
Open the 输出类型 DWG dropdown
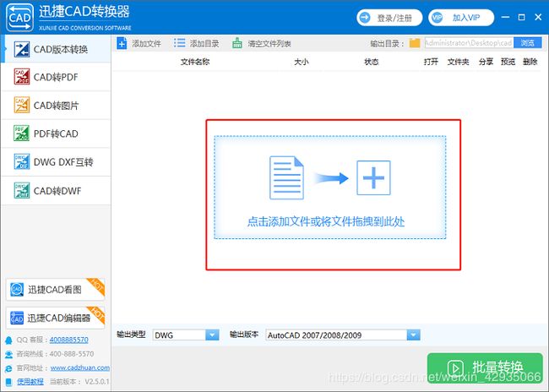[x=186, y=335]
